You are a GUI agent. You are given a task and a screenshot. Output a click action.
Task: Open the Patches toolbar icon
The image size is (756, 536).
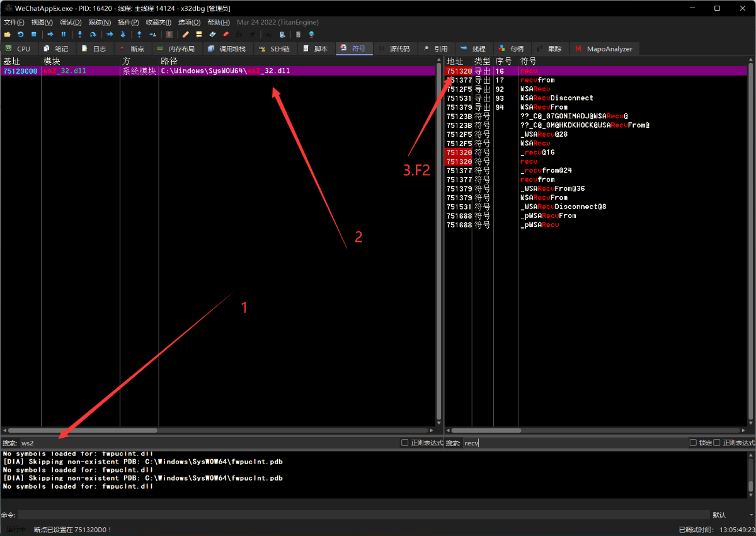(x=186, y=34)
